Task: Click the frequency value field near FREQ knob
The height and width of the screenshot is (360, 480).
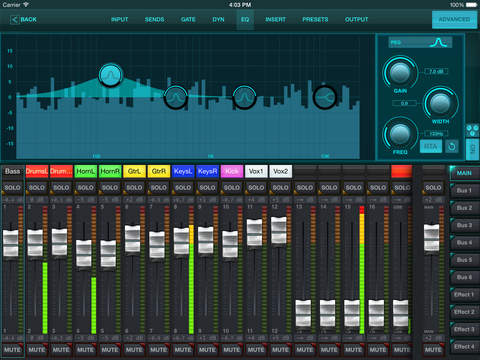Action: click(436, 134)
